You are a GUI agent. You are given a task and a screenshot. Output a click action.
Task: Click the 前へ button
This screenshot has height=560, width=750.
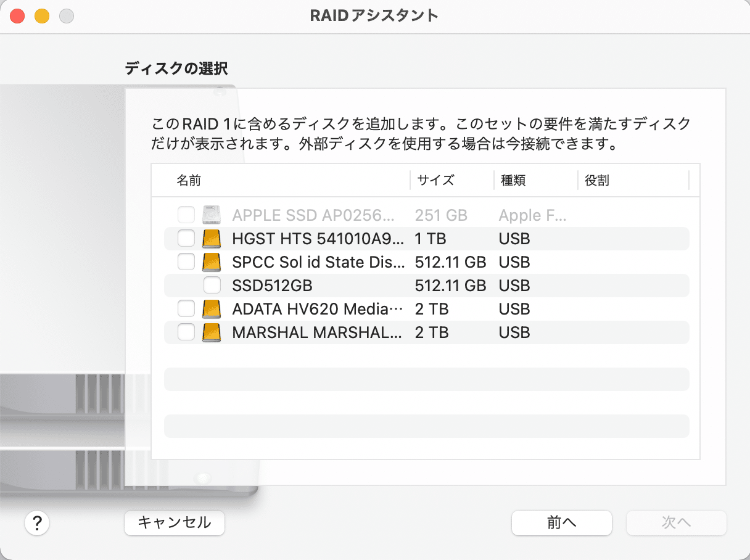tap(561, 522)
